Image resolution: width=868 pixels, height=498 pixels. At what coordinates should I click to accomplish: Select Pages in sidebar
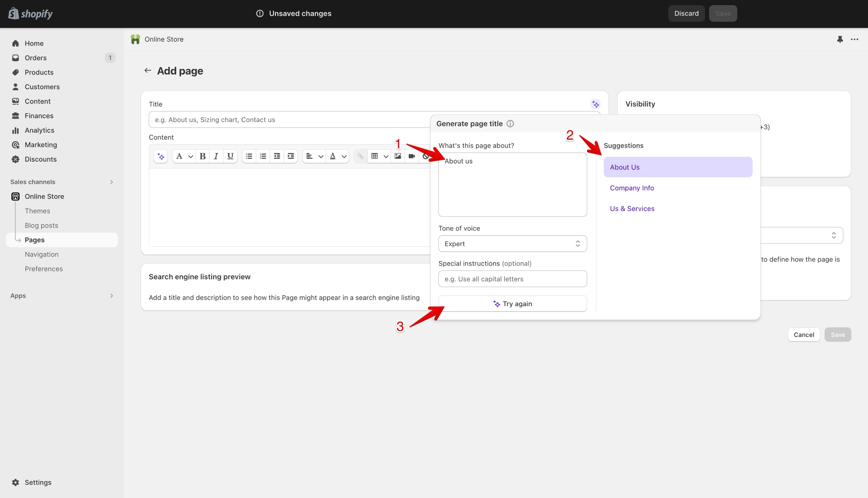pyautogui.click(x=62, y=240)
